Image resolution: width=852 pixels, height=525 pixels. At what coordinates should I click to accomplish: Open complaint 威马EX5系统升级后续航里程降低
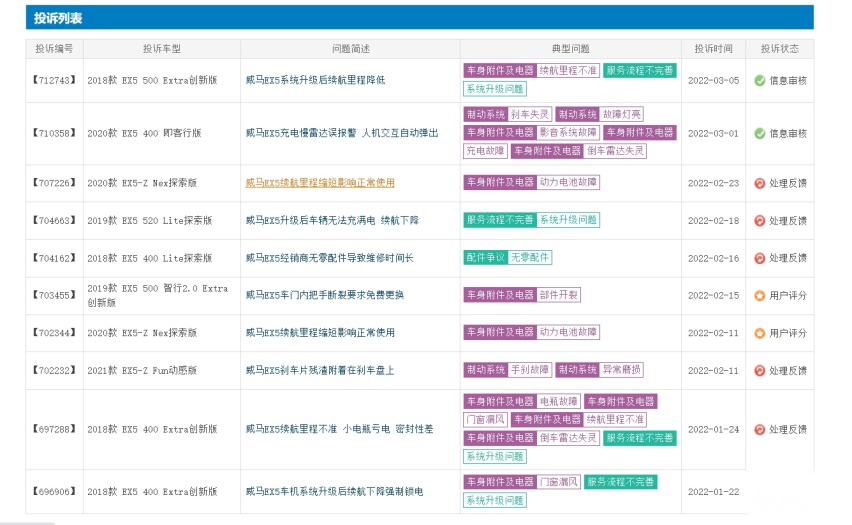point(315,80)
